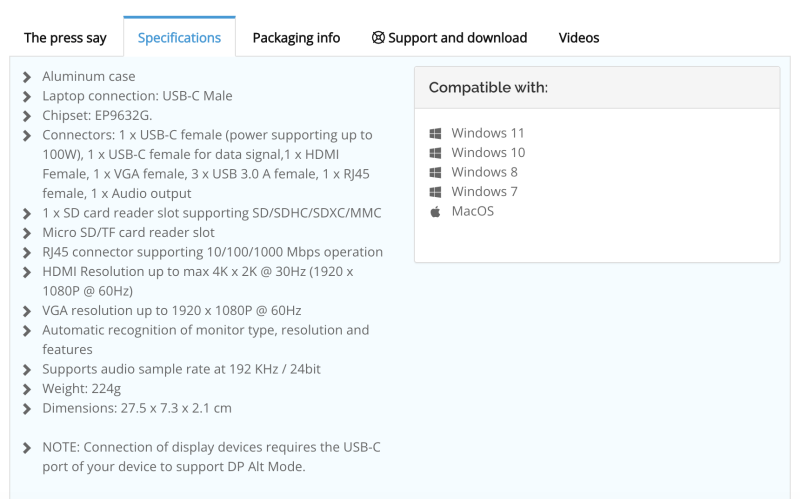The width and height of the screenshot is (800, 499).
Task: Click the Dimensions: 27.5 x 7.3 x 2.1 cm line
Action: [x=137, y=408]
